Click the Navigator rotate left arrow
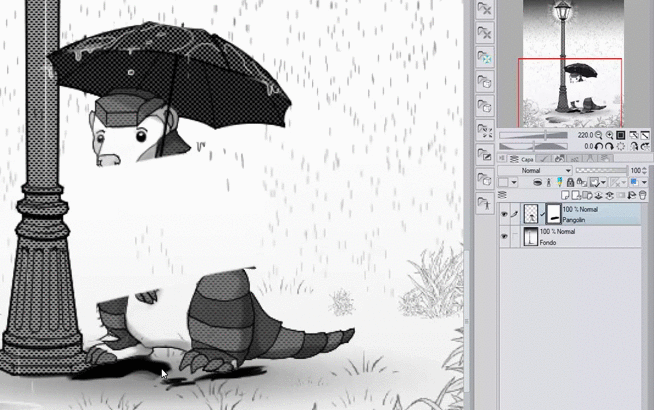 (599, 146)
